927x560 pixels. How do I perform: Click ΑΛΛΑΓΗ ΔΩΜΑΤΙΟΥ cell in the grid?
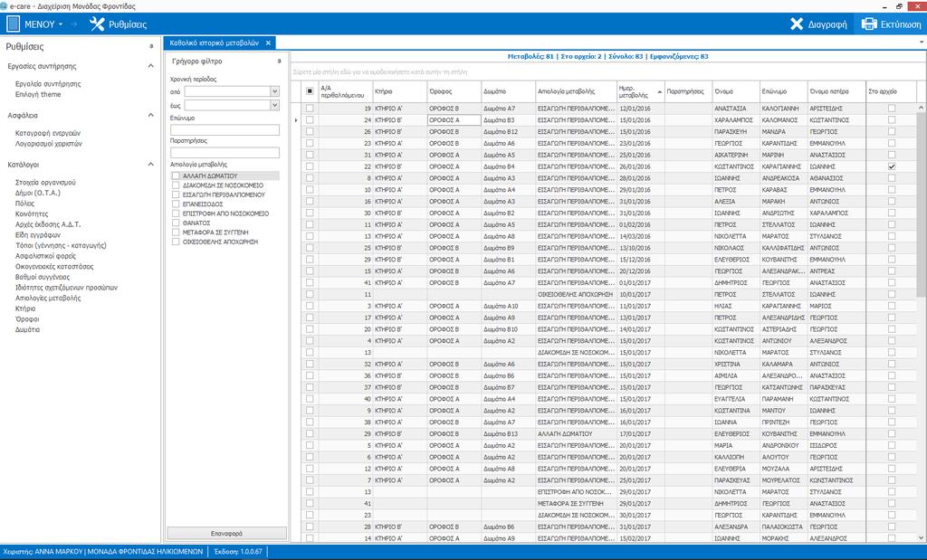click(576, 433)
